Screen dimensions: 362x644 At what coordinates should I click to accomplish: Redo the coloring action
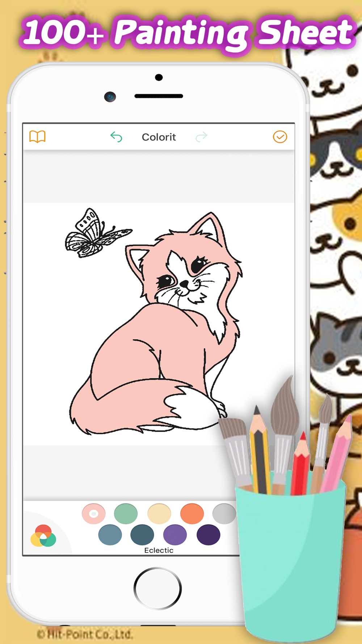pos(201,137)
